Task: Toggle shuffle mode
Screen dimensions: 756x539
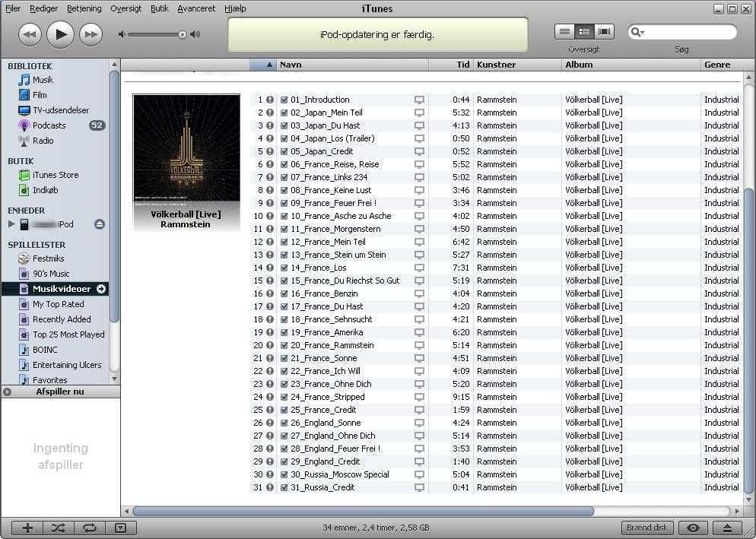Action: click(x=59, y=528)
